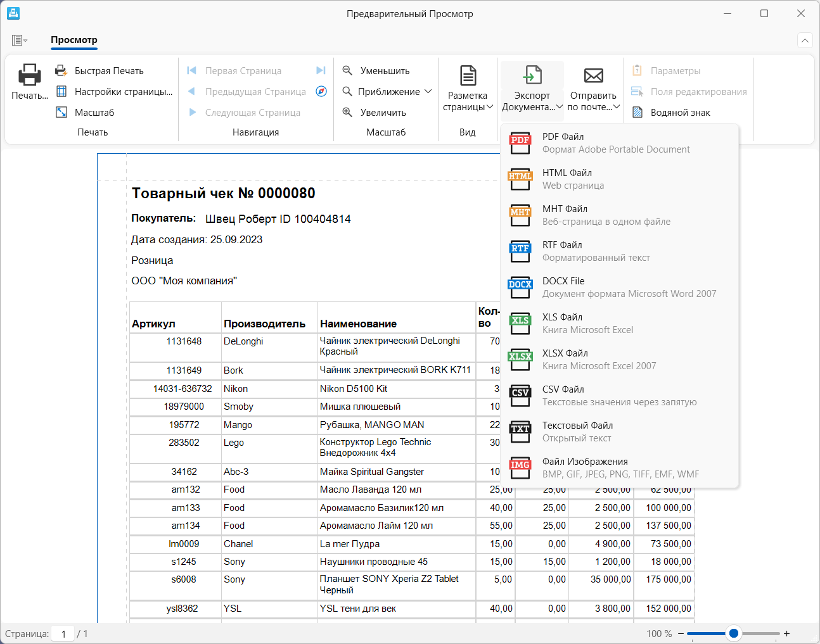Click the Send by Email envelope icon

(x=594, y=75)
